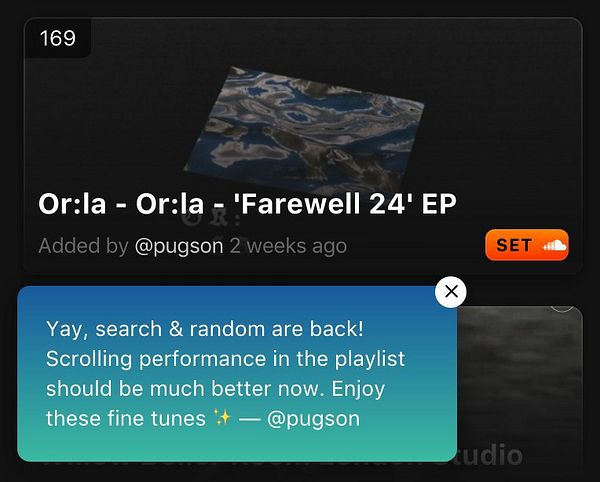Open @pugson profile from Added by line
The width and height of the screenshot is (600, 482).
pyautogui.click(x=179, y=246)
